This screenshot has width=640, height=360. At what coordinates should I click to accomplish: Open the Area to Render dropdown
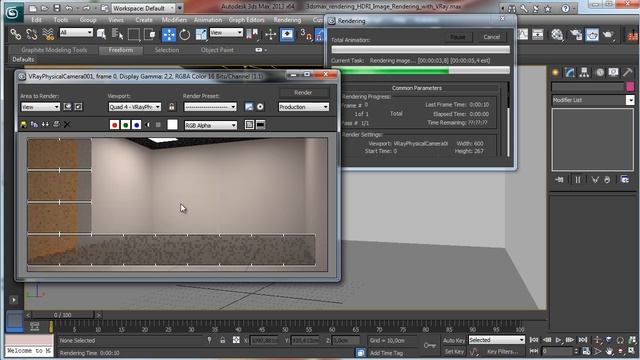tap(40, 107)
